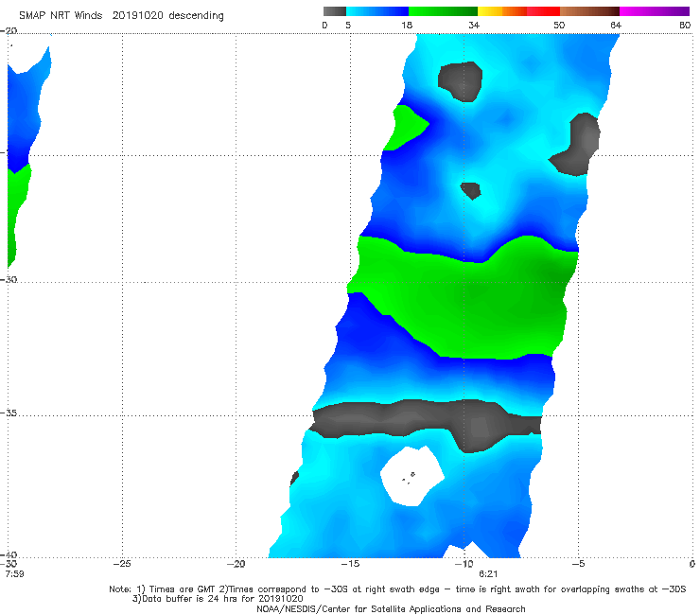Click the '-10' longitude axis label
This screenshot has width=700, height=615.
point(464,564)
